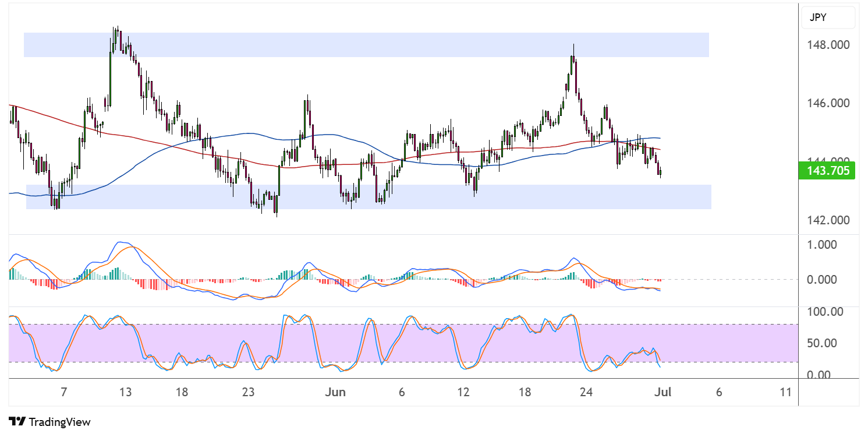
Task: Click the TradingView logo
Action: click(x=49, y=422)
